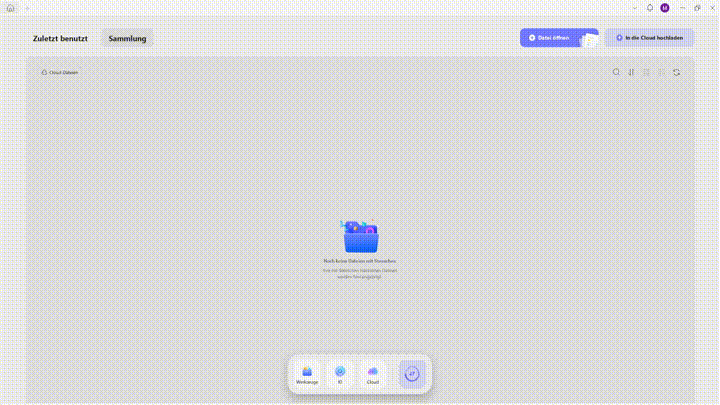Click the empty folder illustration
Viewport: 720px width, 405px height.
click(x=360, y=236)
